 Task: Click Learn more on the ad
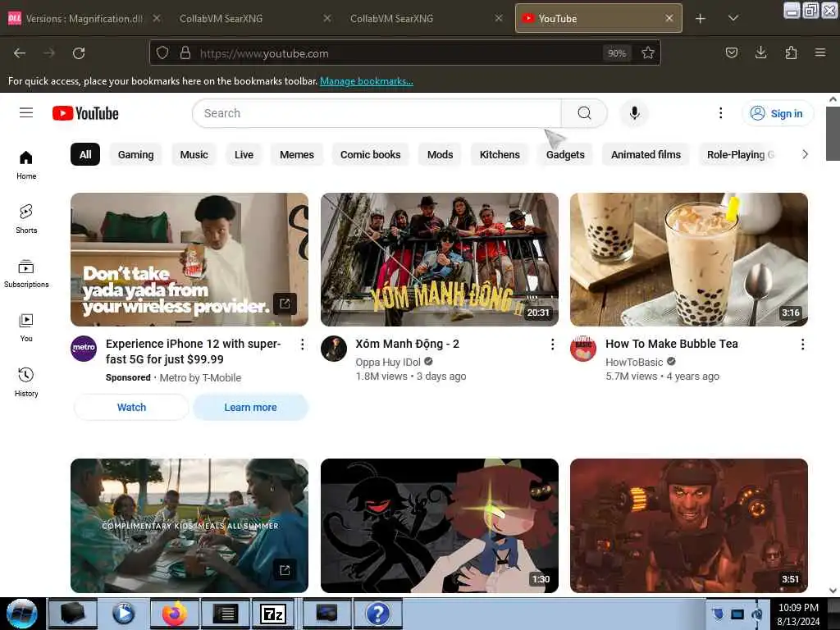(250, 407)
